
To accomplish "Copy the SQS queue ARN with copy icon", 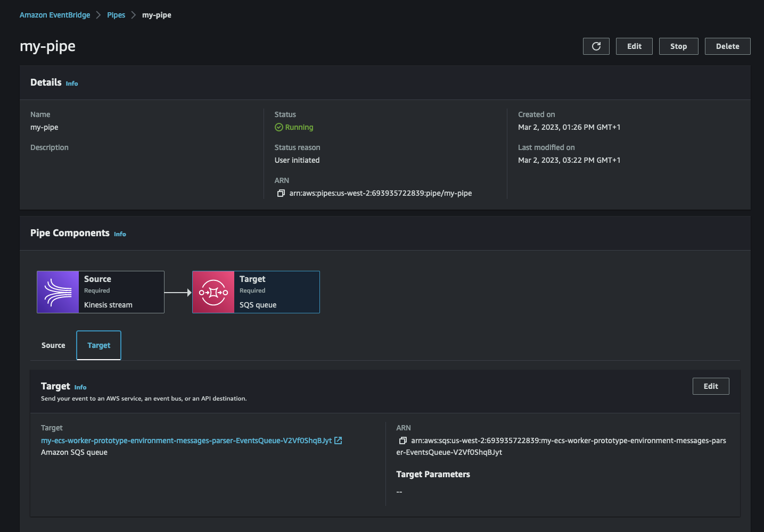I will pyautogui.click(x=402, y=440).
